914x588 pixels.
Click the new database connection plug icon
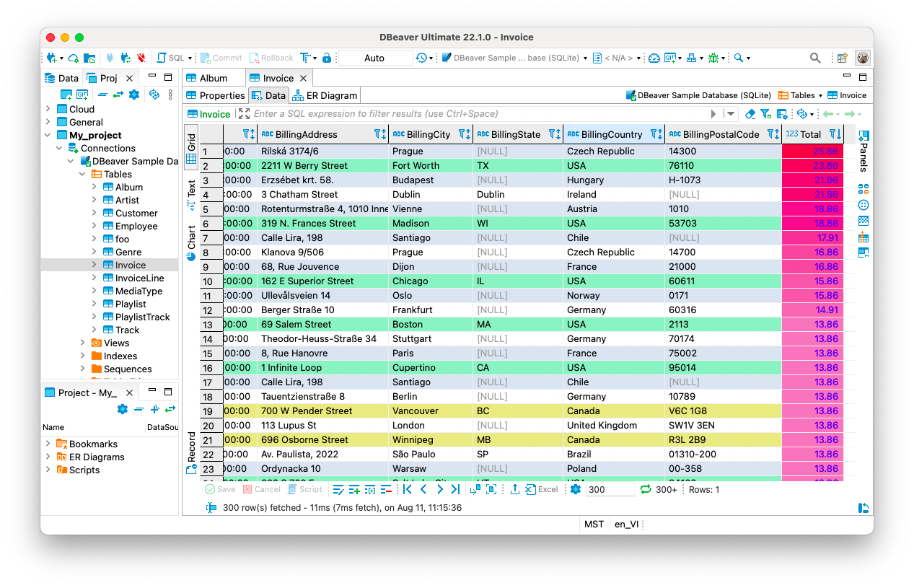(51, 58)
